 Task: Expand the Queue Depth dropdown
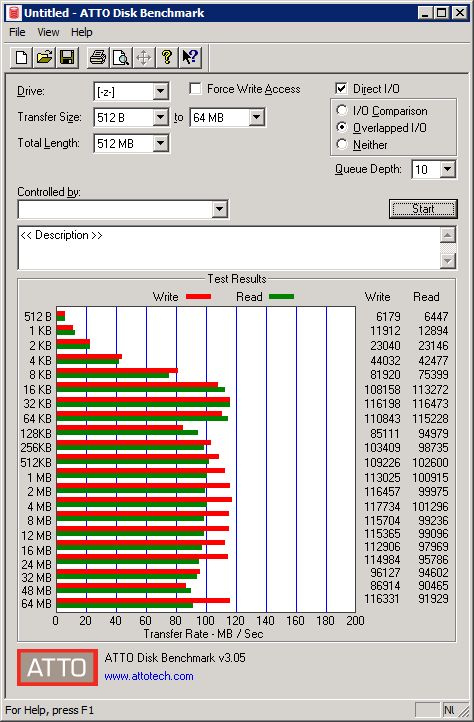click(x=447, y=169)
